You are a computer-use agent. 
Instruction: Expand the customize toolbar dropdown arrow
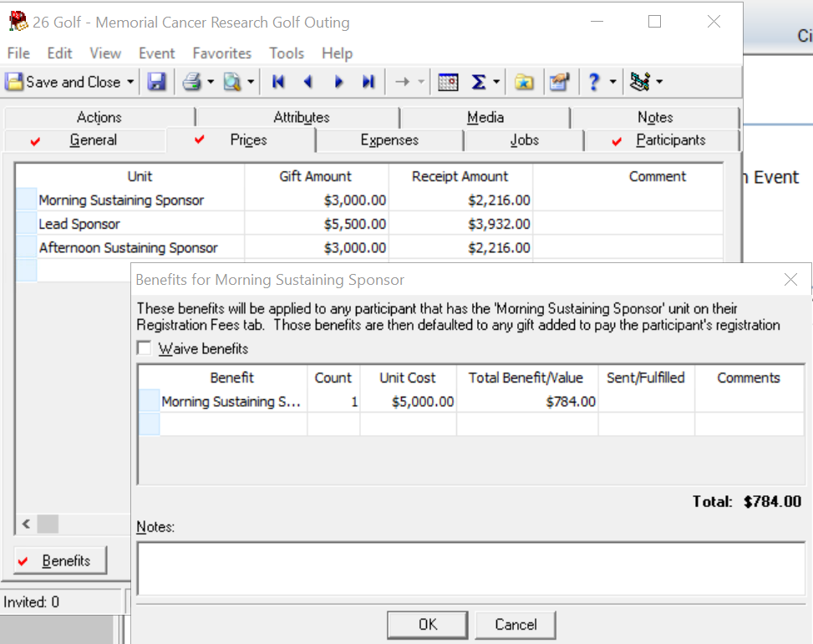pyautogui.click(x=659, y=82)
